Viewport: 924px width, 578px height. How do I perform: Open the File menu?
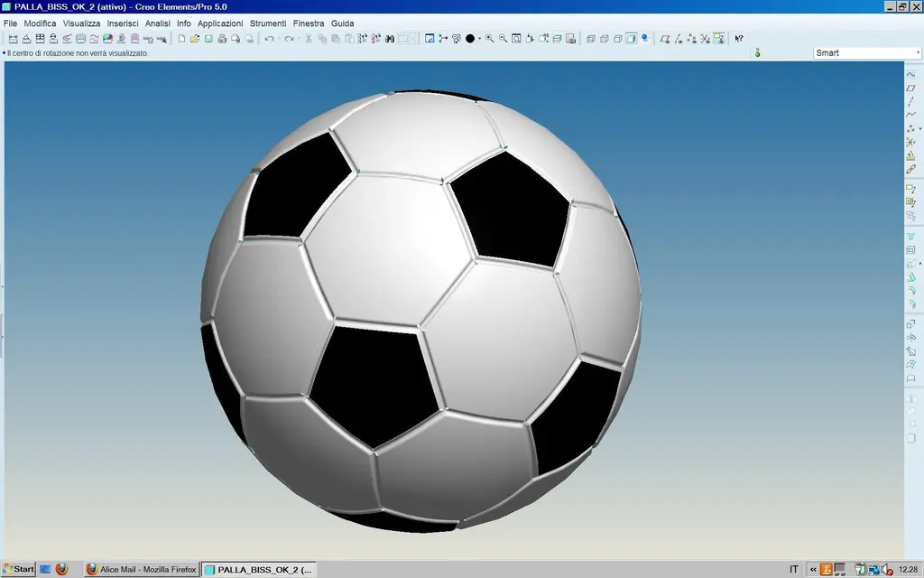point(10,23)
